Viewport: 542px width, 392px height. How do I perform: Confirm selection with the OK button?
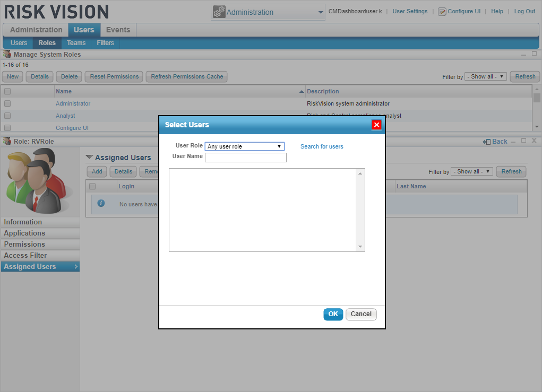(333, 314)
